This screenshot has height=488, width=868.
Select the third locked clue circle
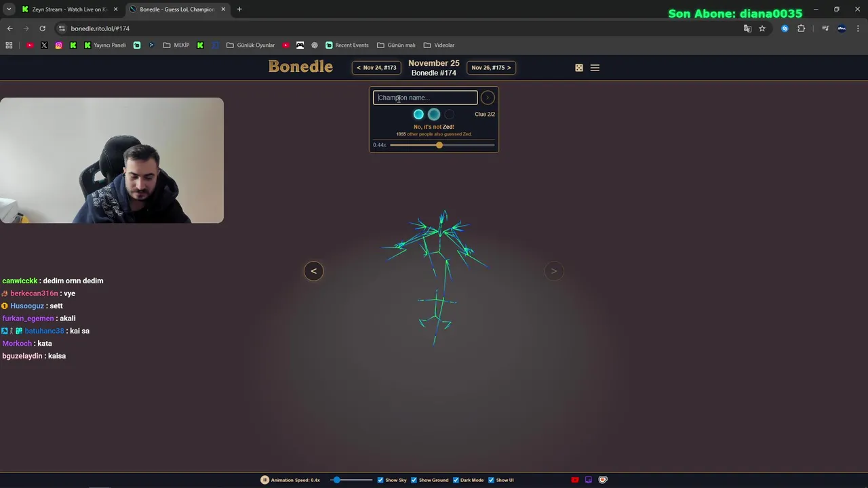449,115
